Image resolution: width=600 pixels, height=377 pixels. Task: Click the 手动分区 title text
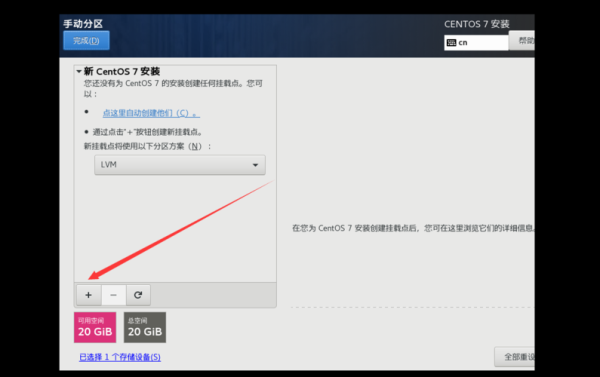83,24
